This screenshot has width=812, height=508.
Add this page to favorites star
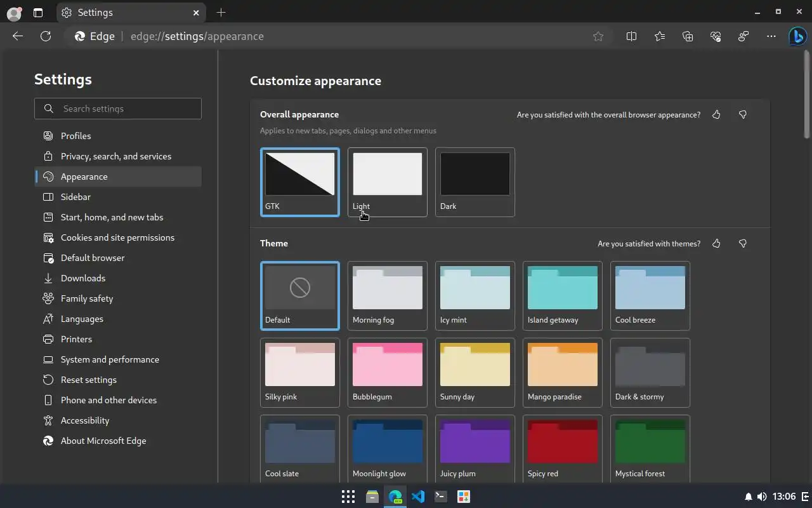point(598,36)
